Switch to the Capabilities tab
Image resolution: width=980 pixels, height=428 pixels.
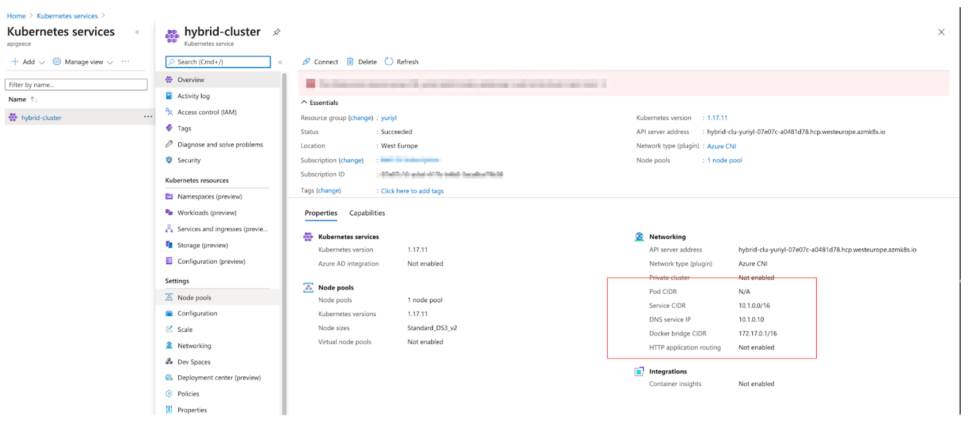click(x=367, y=213)
